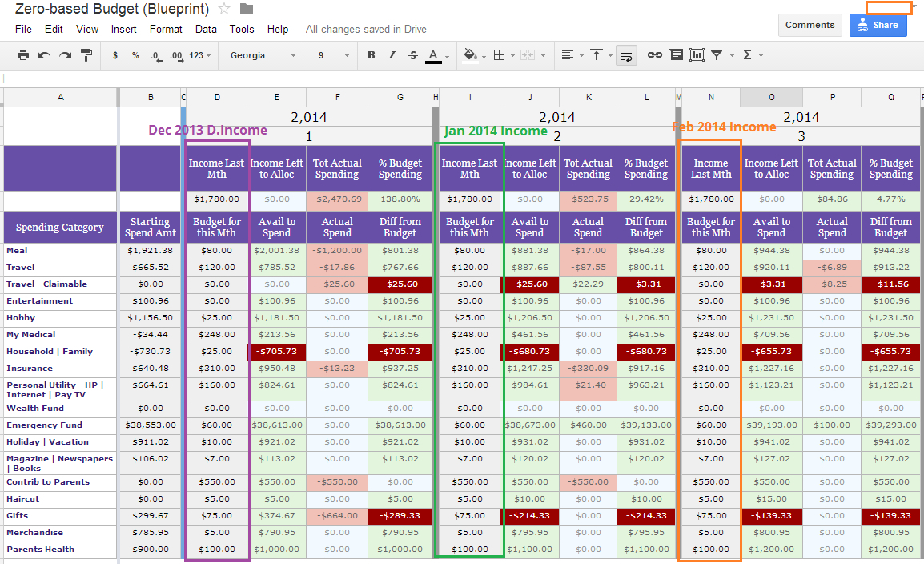Click the insert chart icon

(697, 55)
